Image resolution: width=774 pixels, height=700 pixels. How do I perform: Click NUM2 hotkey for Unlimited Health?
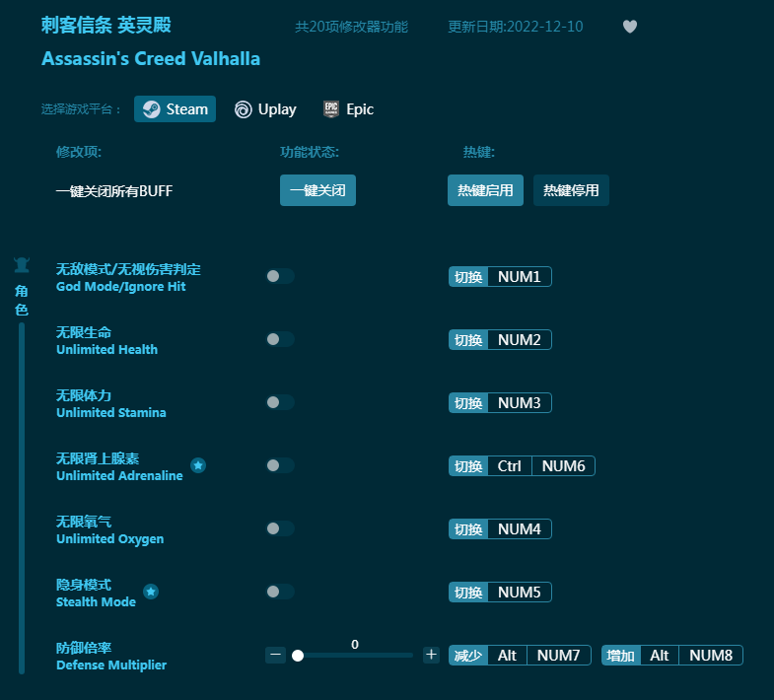[520, 339]
